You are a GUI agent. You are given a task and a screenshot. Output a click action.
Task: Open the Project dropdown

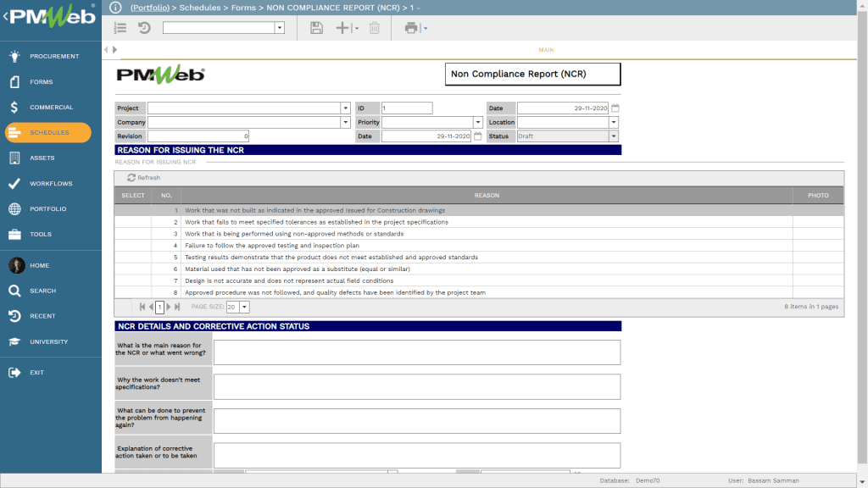point(346,108)
